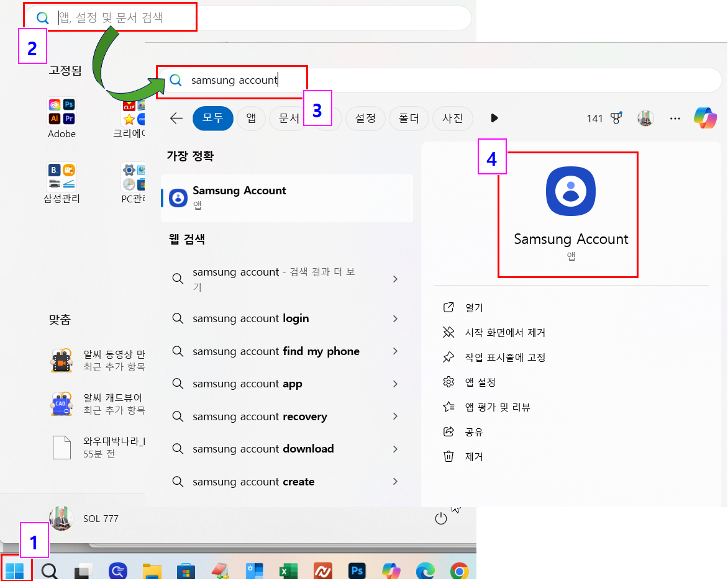Expand the 'samsung account recovery' chevron
Image resolution: width=728 pixels, height=581 pixels.
point(395,417)
